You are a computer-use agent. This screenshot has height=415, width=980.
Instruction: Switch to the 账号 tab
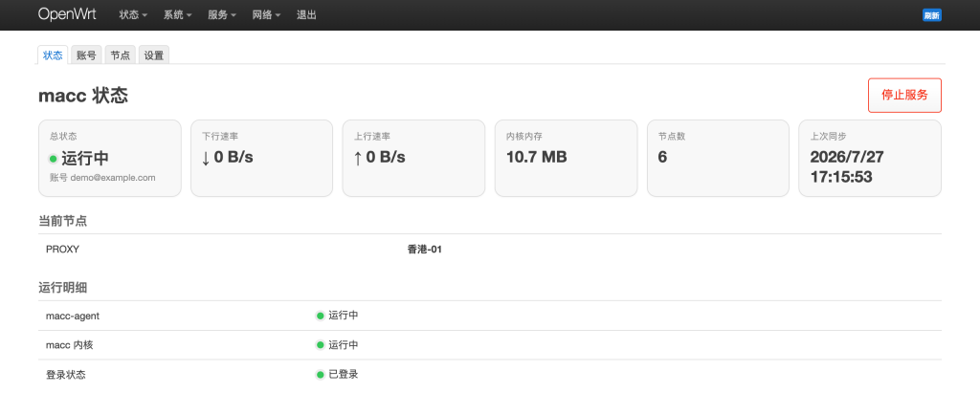click(86, 55)
